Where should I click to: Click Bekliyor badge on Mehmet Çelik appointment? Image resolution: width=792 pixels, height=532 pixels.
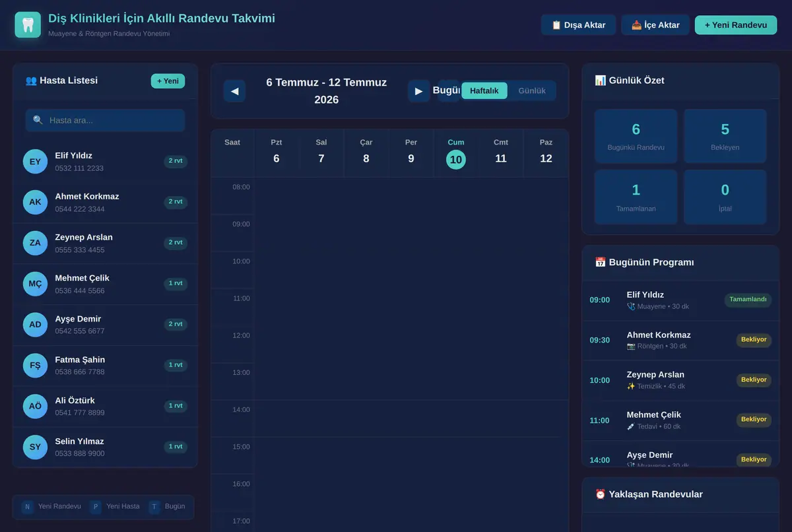tap(754, 420)
